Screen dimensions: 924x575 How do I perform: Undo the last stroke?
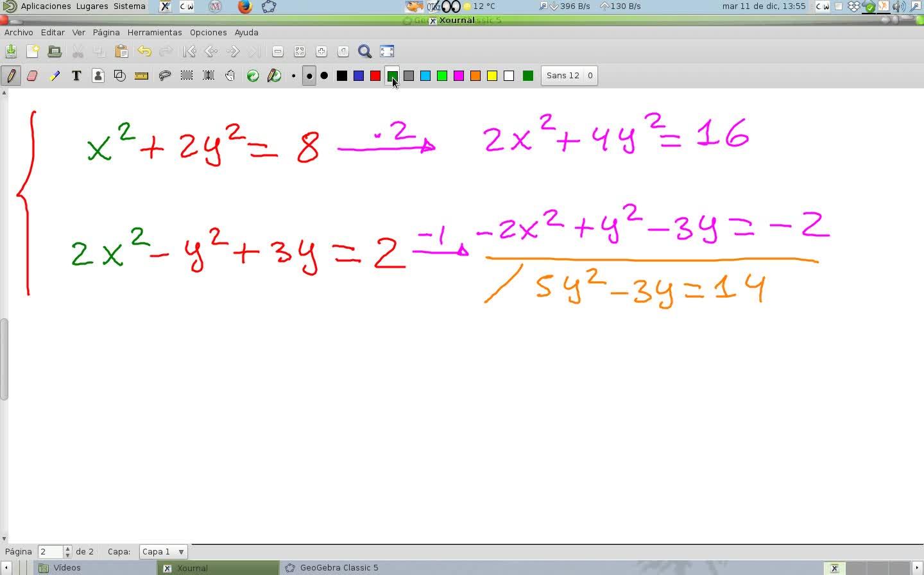pos(144,51)
